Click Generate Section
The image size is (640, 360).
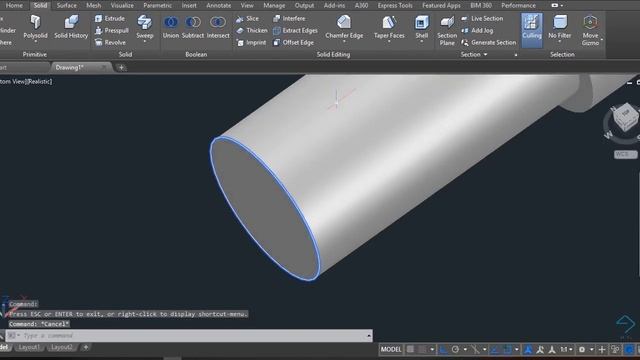(x=489, y=42)
